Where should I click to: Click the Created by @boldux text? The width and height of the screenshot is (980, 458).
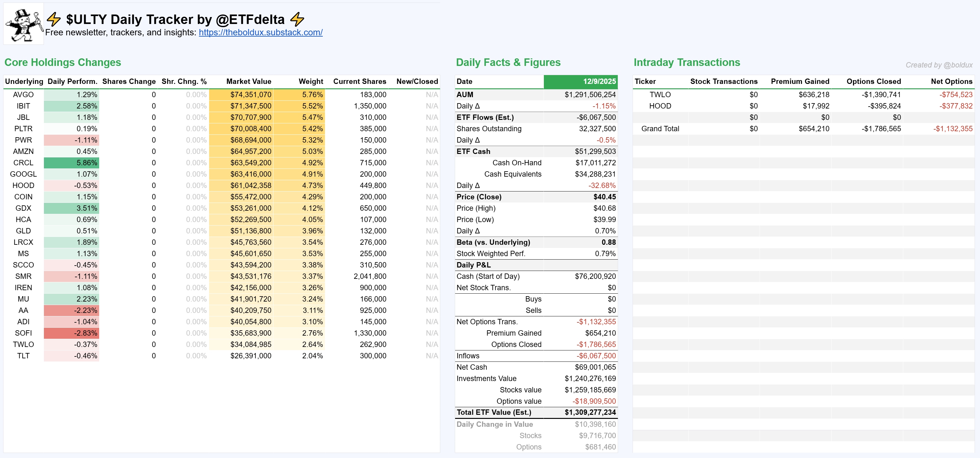(x=939, y=65)
